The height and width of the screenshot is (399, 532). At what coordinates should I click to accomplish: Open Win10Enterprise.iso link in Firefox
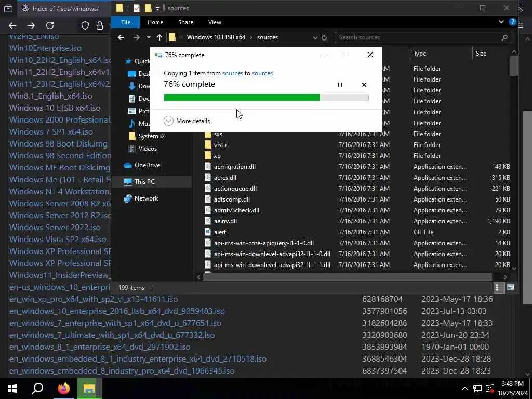pos(45,48)
